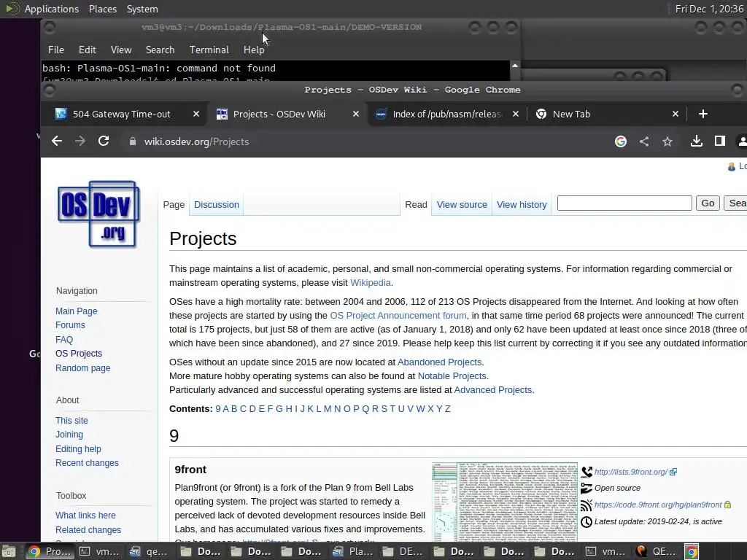
Task: Open FAQ in the sidebar
Action: pyautogui.click(x=64, y=340)
